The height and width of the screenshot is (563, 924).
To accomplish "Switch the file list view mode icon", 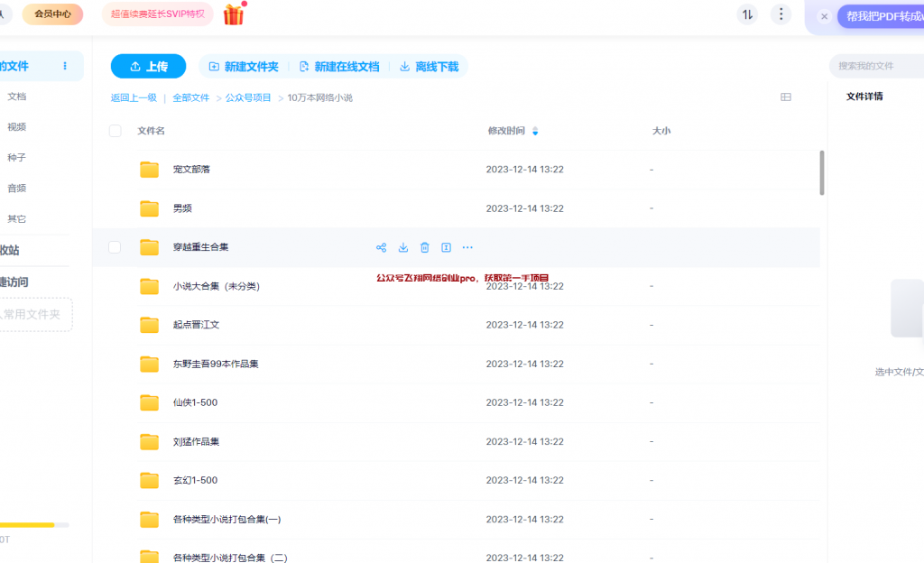I will click(x=785, y=97).
